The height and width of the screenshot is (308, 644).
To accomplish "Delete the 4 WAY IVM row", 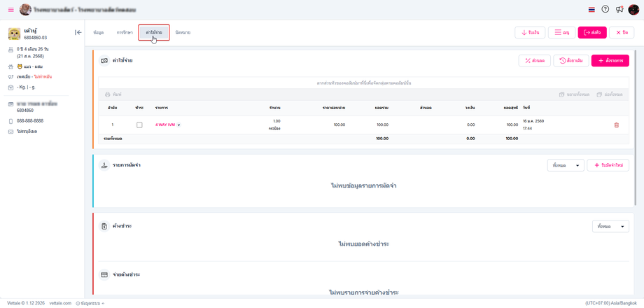I will [x=616, y=125].
